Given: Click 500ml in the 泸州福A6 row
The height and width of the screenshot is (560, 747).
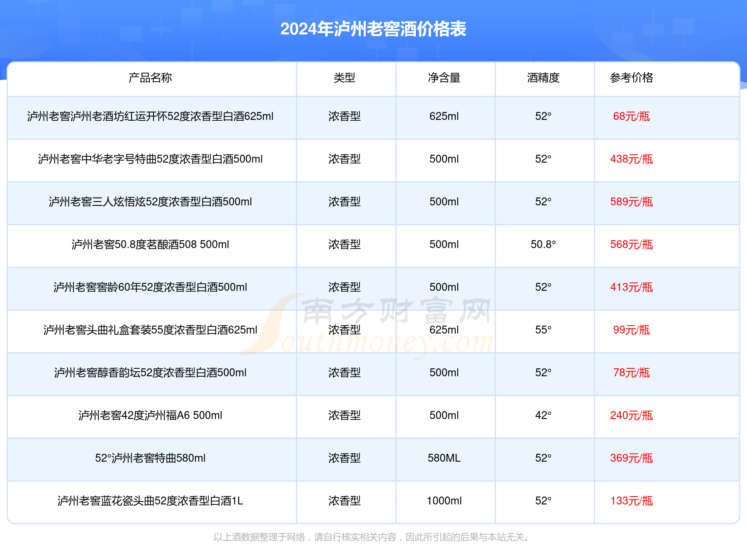Looking at the screenshot, I should 444,415.
